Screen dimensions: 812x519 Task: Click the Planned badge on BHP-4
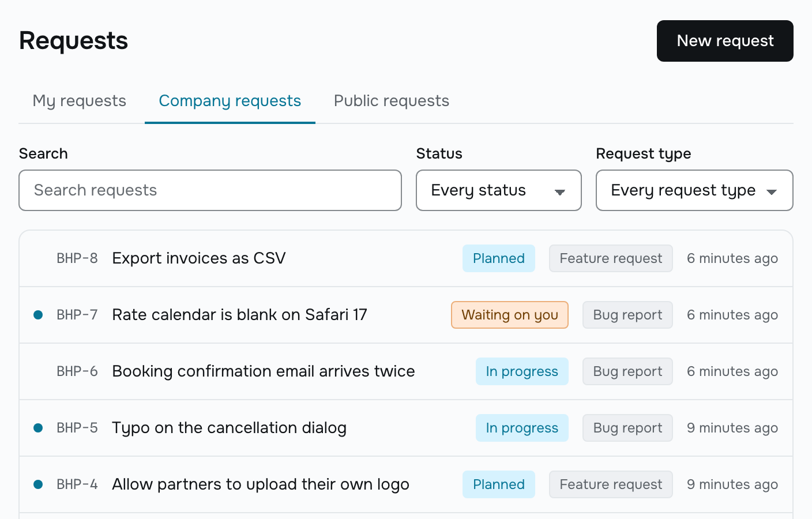tap(499, 484)
